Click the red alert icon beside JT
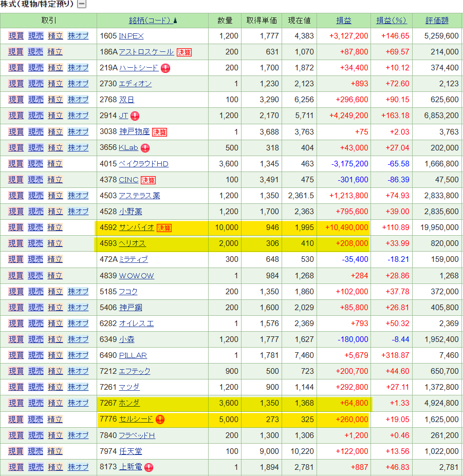 [135, 116]
